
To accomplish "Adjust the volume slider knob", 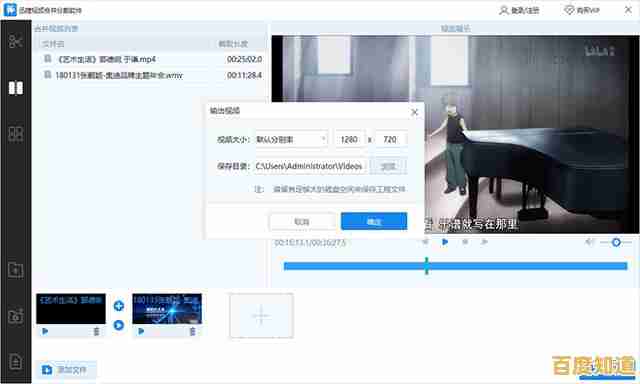I will click(x=616, y=242).
